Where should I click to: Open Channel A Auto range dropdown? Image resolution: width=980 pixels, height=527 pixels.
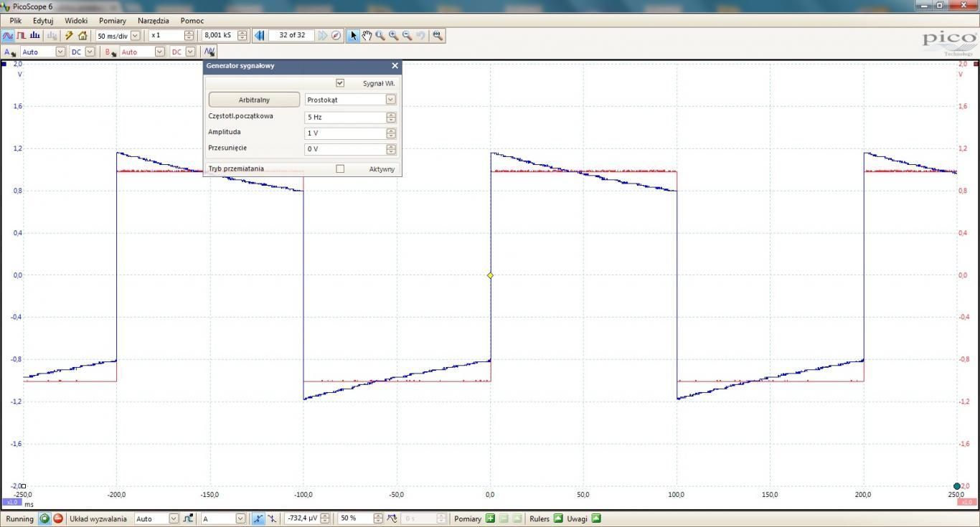(x=61, y=52)
